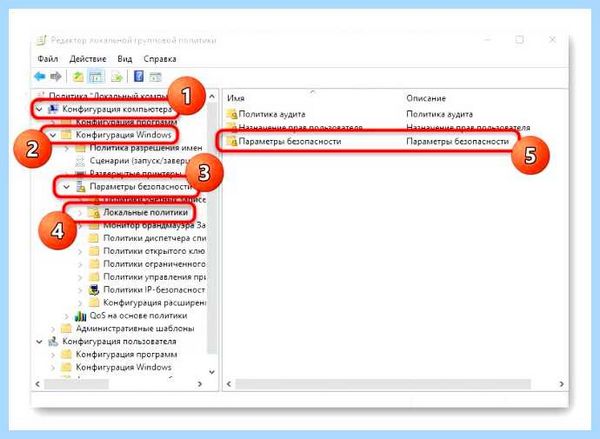Select Сценарии (запуск/завершение) tree item
The image size is (600, 439).
click(140, 161)
